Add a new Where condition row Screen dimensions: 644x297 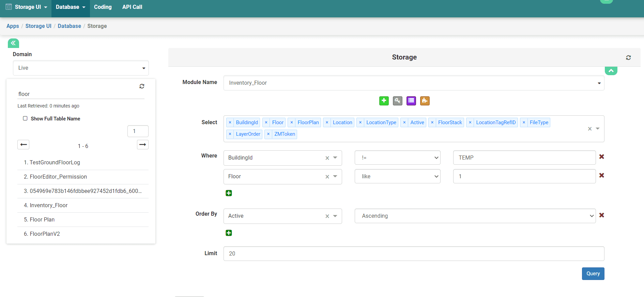coord(229,193)
